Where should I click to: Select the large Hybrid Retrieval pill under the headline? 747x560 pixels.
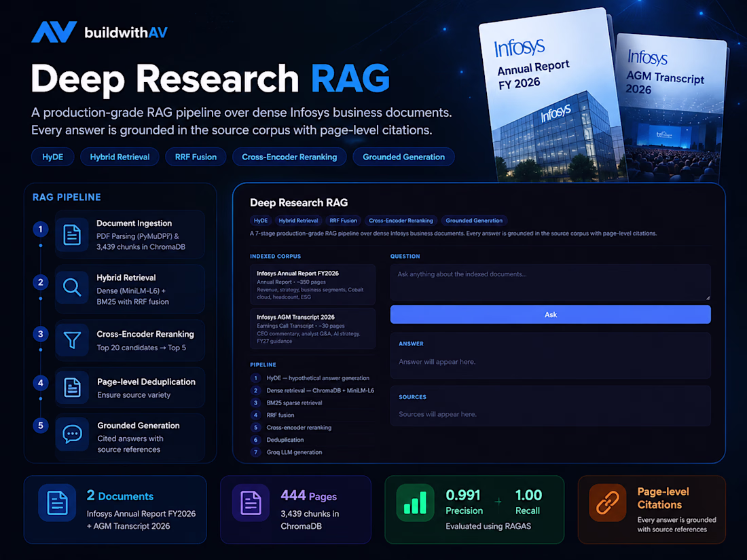click(120, 157)
